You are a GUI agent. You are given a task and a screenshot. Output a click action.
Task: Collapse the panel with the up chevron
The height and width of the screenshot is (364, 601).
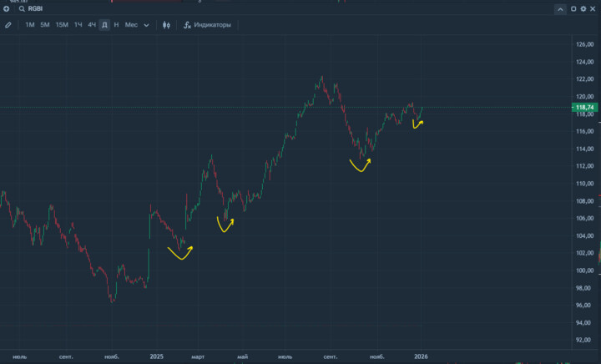[559, 8]
